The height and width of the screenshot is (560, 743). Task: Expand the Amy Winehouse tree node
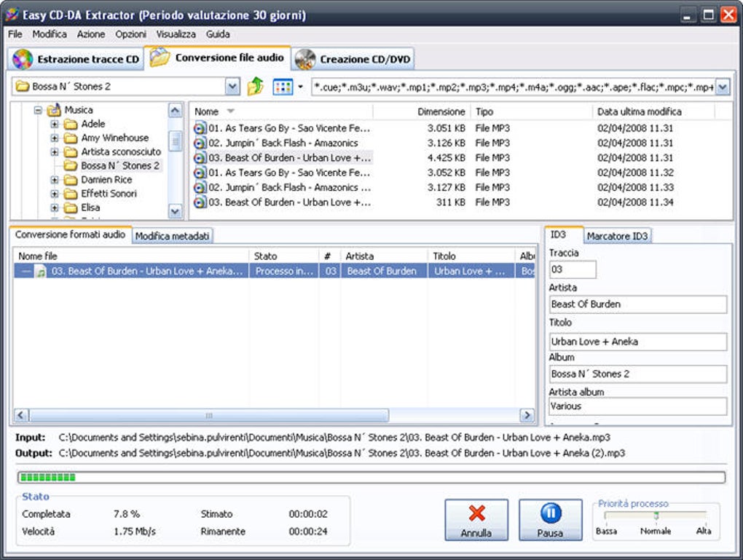55,138
